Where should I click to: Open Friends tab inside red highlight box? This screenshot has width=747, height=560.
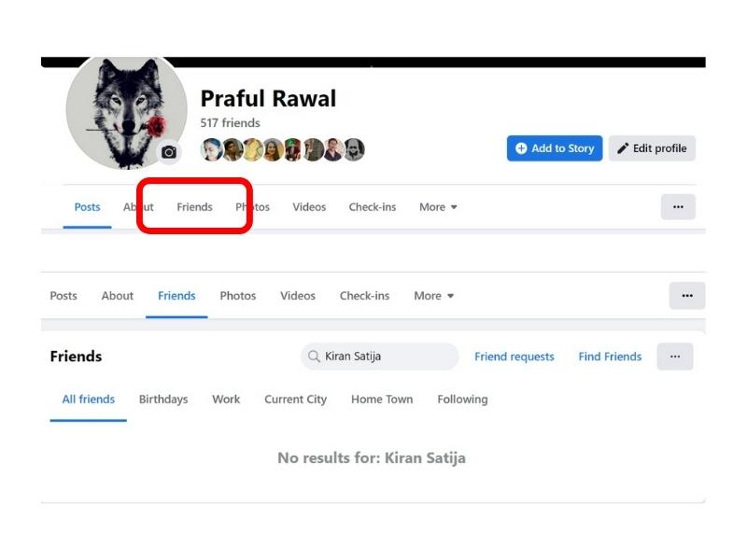194,207
